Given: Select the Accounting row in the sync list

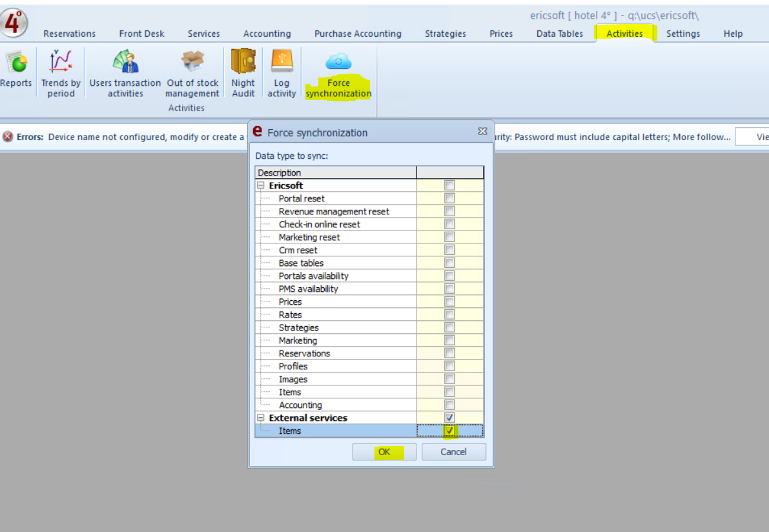Looking at the screenshot, I should click(300, 405).
